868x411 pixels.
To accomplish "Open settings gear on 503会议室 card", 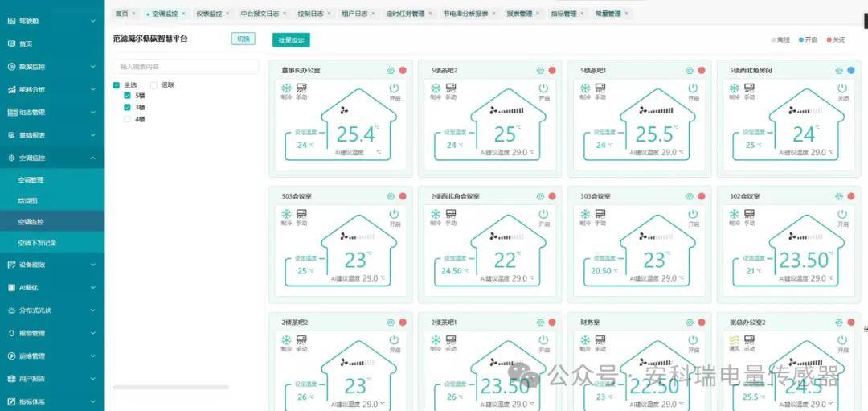I will (391, 196).
